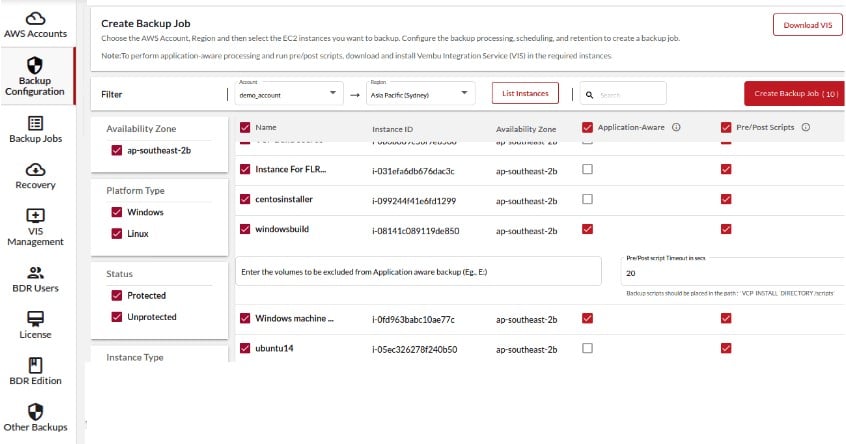This screenshot has height=444, width=846.
Task: Click the Instance Type filter heading
Action: 135,357
